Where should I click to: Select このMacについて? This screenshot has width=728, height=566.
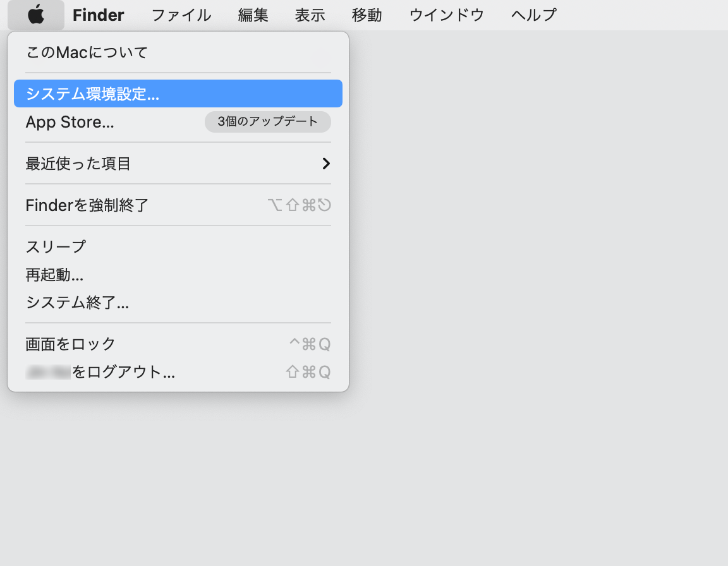[87, 52]
